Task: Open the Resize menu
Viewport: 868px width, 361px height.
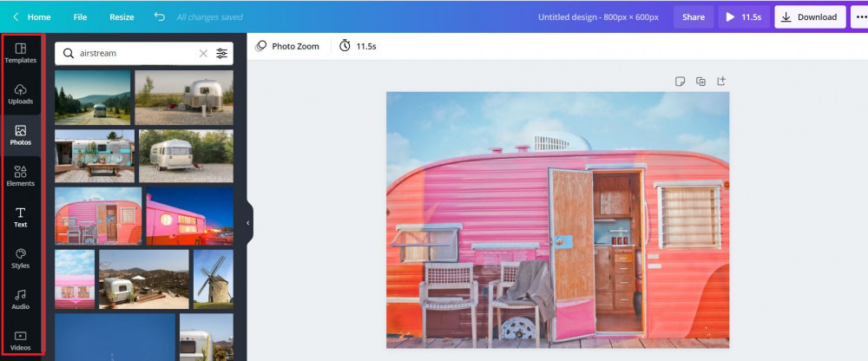Action: pyautogui.click(x=122, y=17)
